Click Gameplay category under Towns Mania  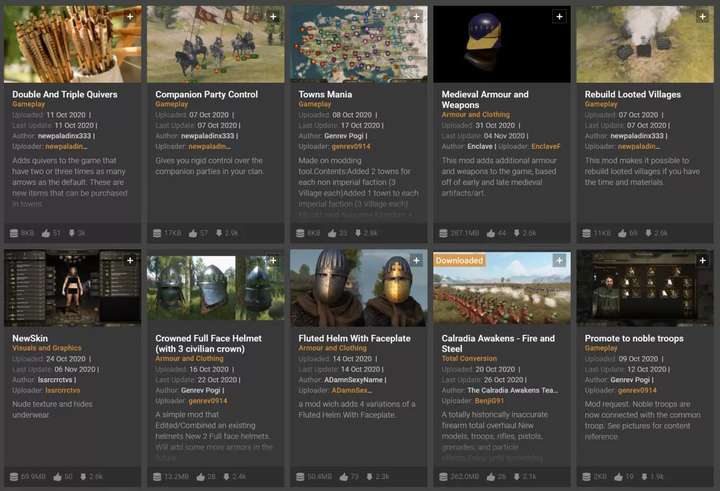(x=315, y=104)
